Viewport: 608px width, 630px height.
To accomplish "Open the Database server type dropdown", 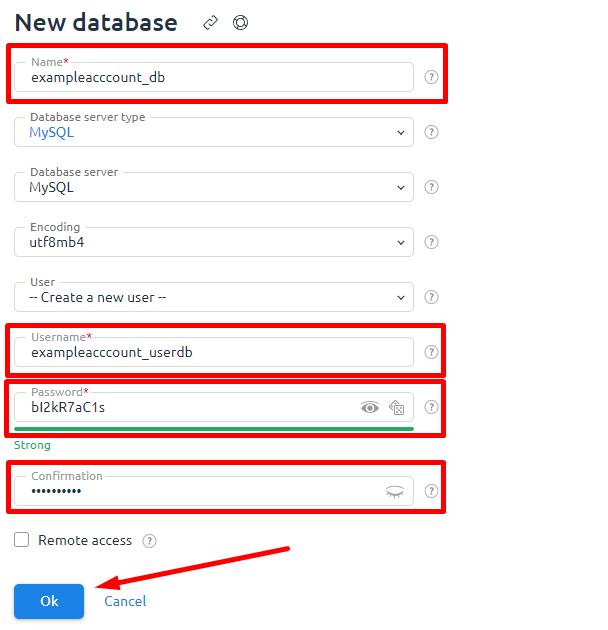I will pyautogui.click(x=214, y=132).
